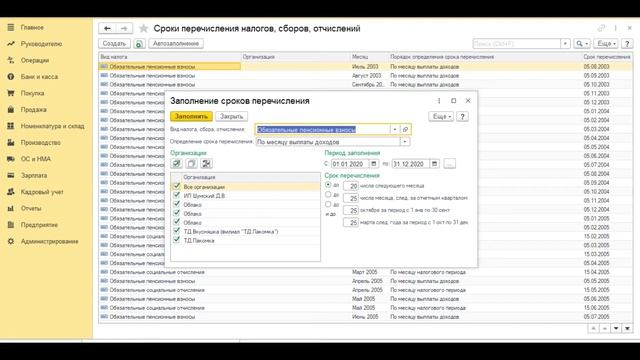Select radio 'числа месяца, след. за отчетным кварталом'

328,195
